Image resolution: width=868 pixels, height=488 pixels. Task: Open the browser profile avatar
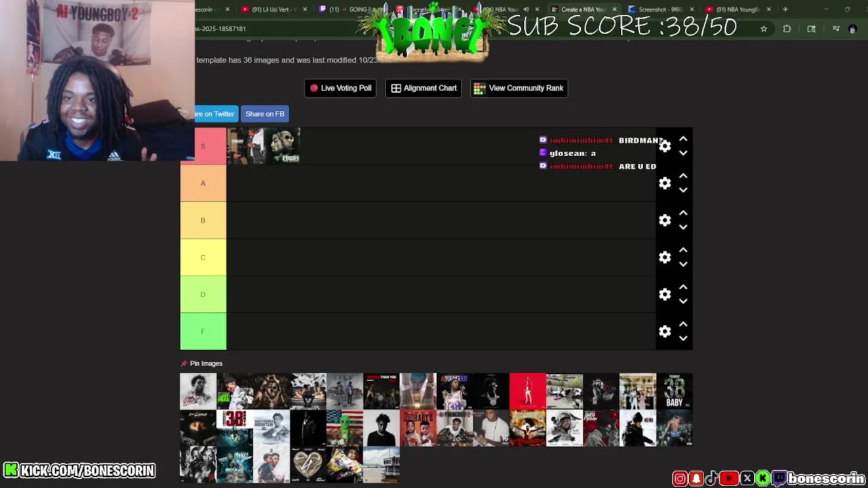(x=852, y=29)
